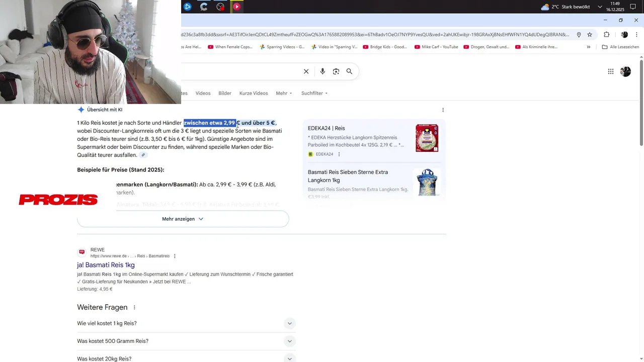Open the 'When Female Cops...' bookmark
Image resolution: width=644 pixels, height=362 pixels.
(230, 47)
